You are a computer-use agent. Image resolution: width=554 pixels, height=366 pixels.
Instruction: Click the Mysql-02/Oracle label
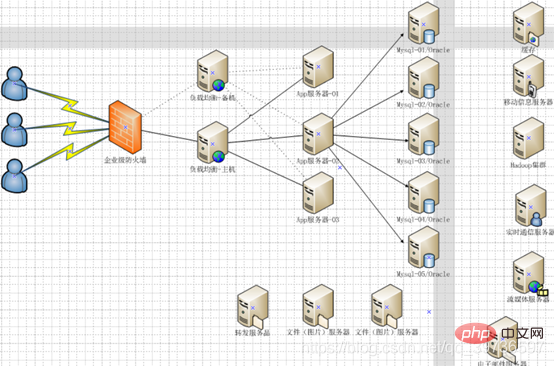click(423, 105)
